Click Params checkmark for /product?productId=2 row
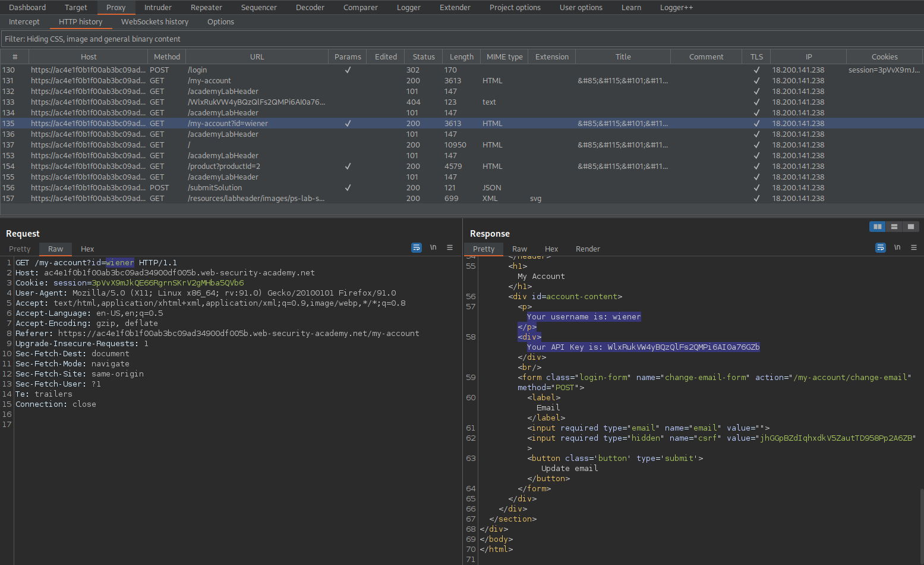Screen dimensions: 924x565 pyautogui.click(x=348, y=167)
